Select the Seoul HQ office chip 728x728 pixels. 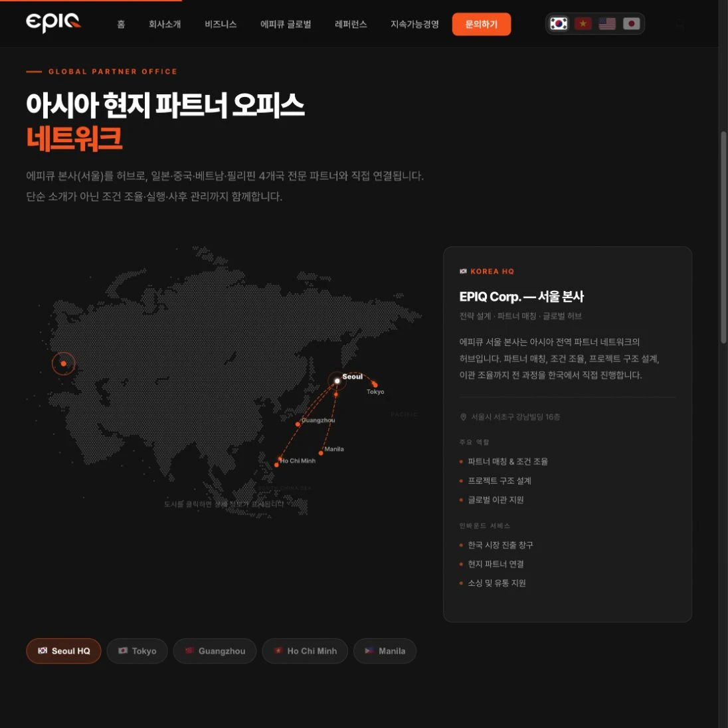[64, 651]
